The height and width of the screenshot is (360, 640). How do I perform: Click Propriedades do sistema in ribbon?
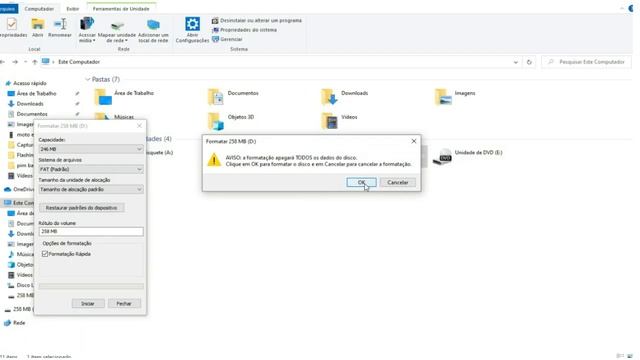[244, 30]
